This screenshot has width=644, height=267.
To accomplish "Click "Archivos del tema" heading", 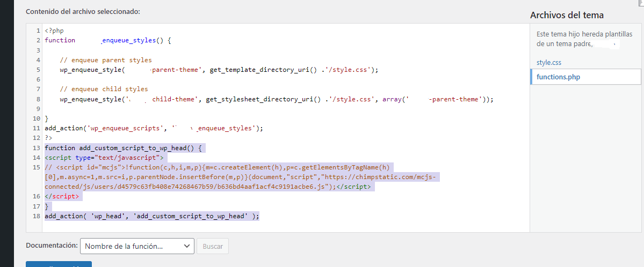I will [567, 16].
